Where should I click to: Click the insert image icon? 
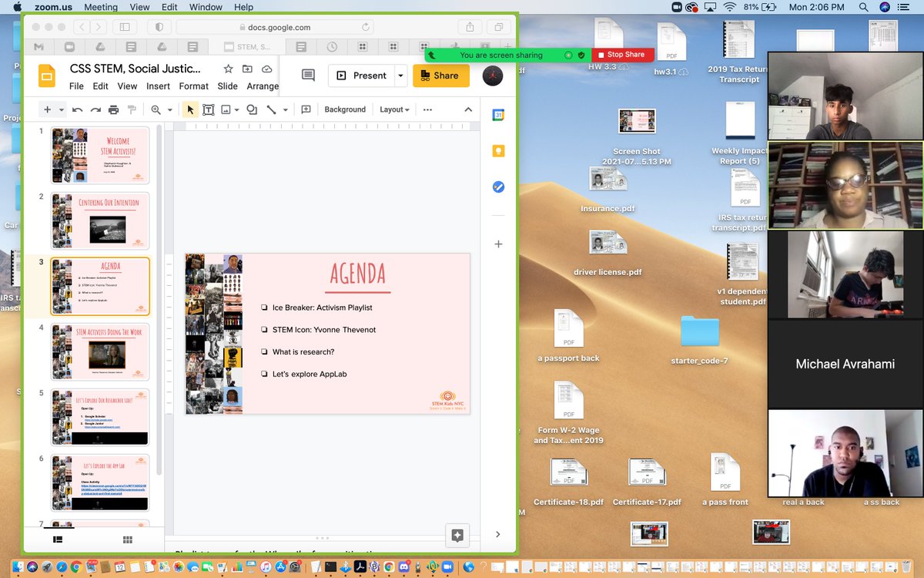(x=226, y=109)
